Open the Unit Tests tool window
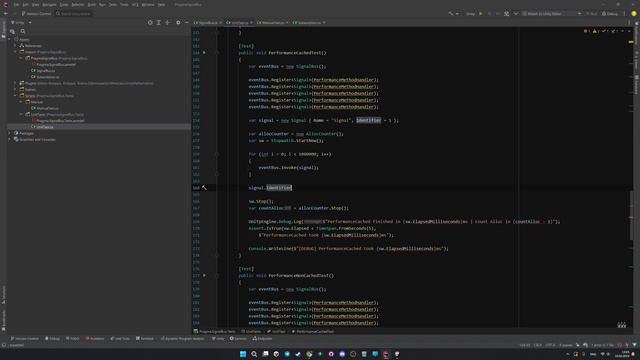Image resolution: width=640 pixels, height=360 pixels. point(120,339)
